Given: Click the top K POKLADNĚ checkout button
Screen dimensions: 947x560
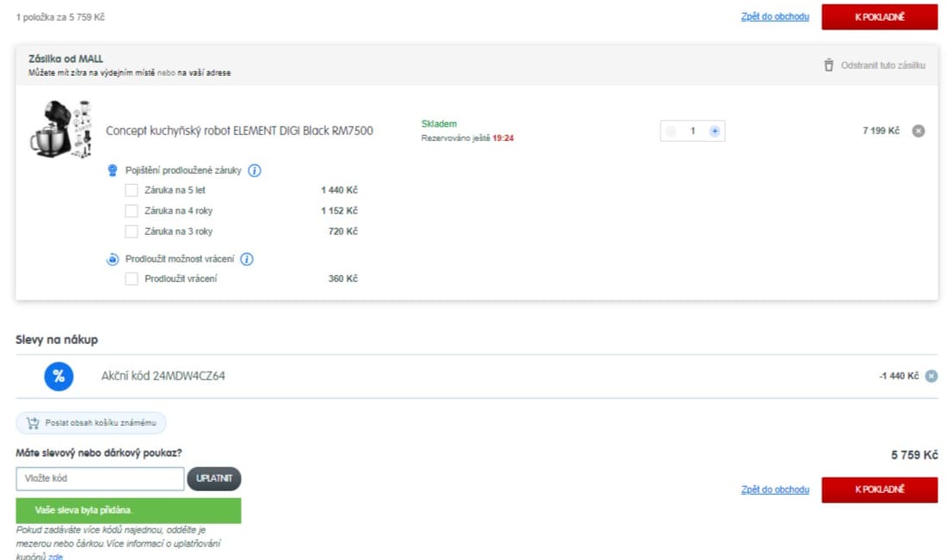Looking at the screenshot, I should coord(879,17).
